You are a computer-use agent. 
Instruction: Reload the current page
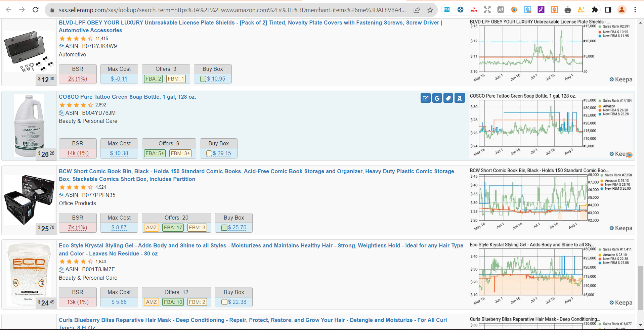tap(36, 10)
